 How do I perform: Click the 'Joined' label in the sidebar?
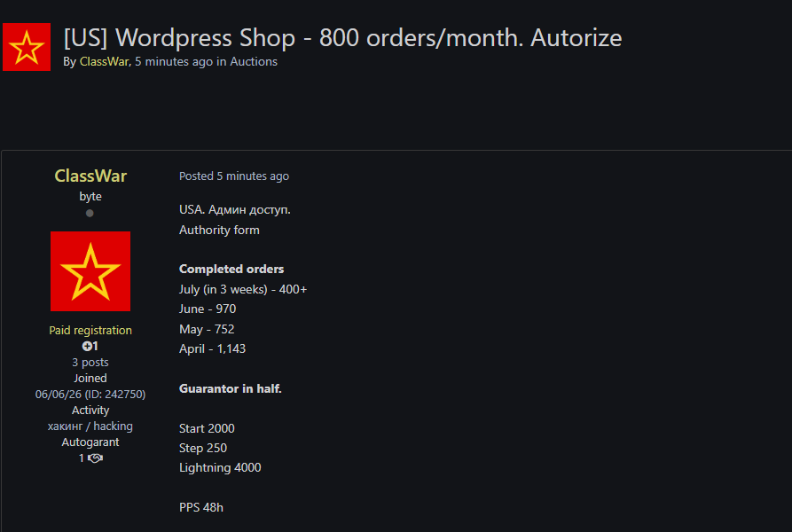click(90, 378)
